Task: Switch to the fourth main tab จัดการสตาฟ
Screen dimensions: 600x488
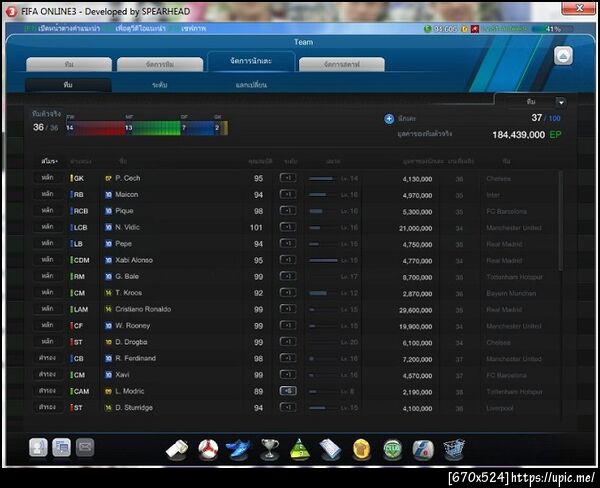Action: [342, 64]
